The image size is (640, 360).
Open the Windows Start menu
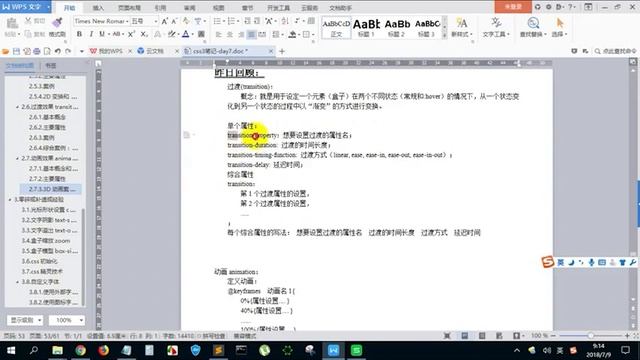[x=11, y=350]
